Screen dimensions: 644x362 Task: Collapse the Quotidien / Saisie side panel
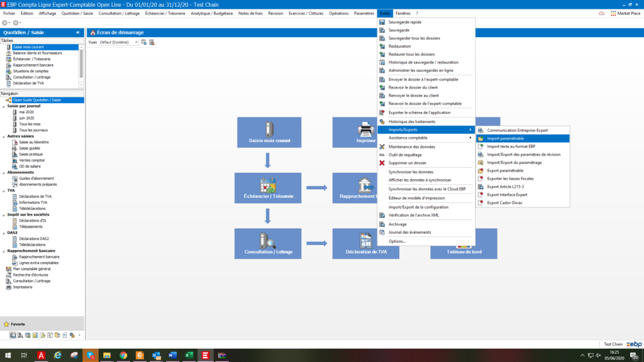pyautogui.click(x=77, y=33)
